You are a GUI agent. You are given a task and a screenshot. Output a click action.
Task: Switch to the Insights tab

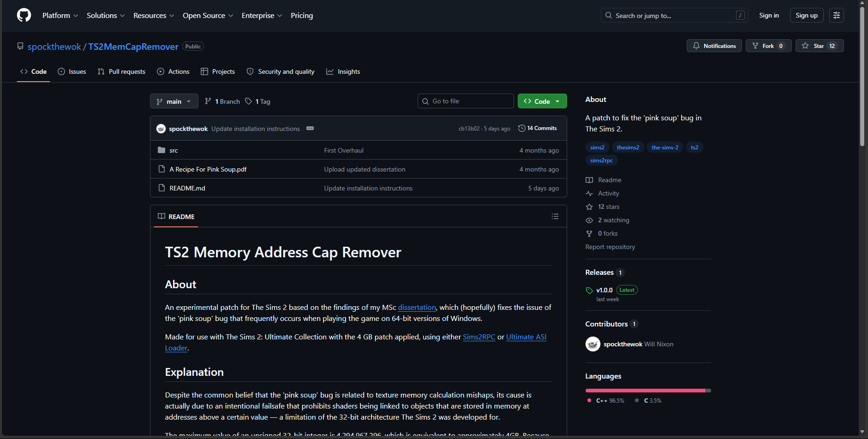pos(343,71)
